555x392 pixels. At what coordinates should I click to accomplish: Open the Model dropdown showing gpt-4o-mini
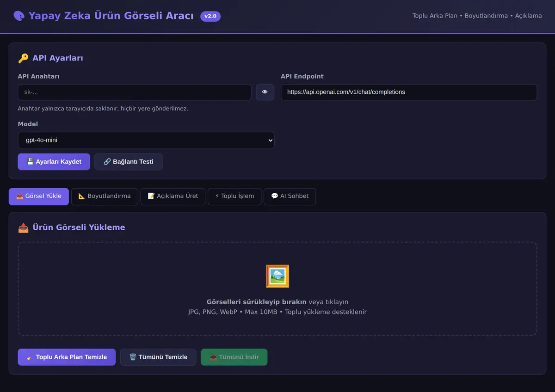pos(146,140)
